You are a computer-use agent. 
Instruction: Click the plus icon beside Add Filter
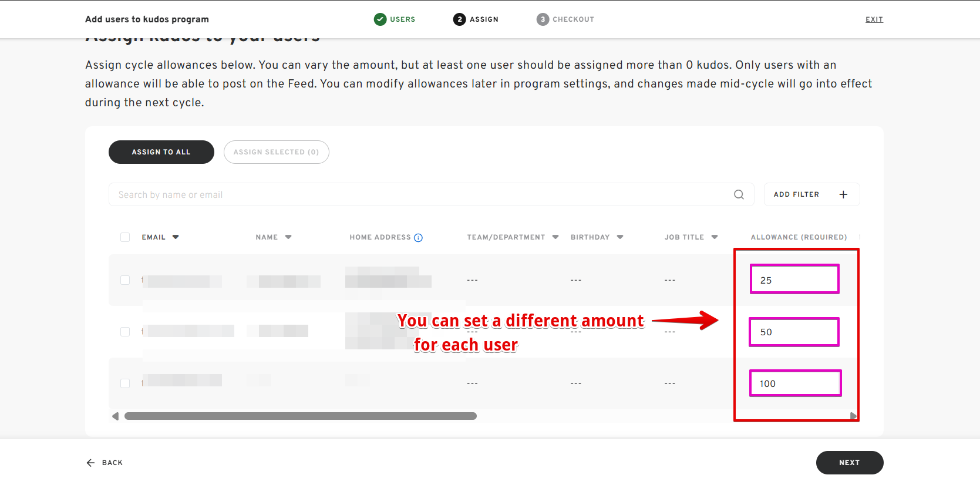pyautogui.click(x=843, y=194)
